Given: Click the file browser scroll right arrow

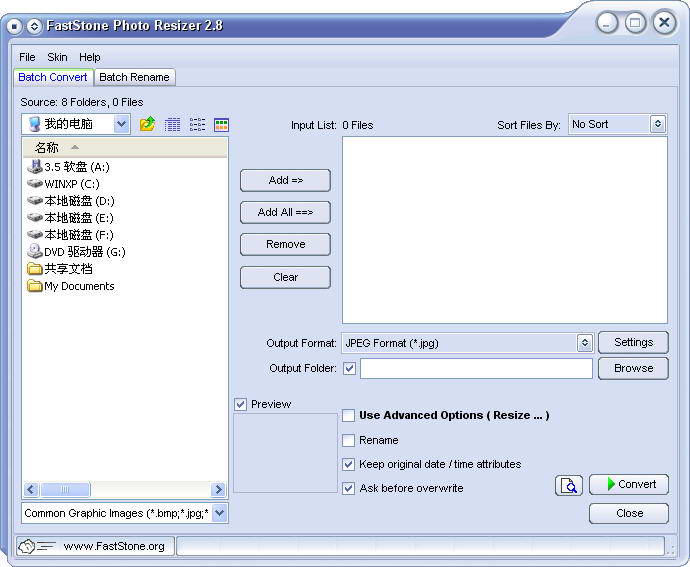Looking at the screenshot, I should [218, 490].
